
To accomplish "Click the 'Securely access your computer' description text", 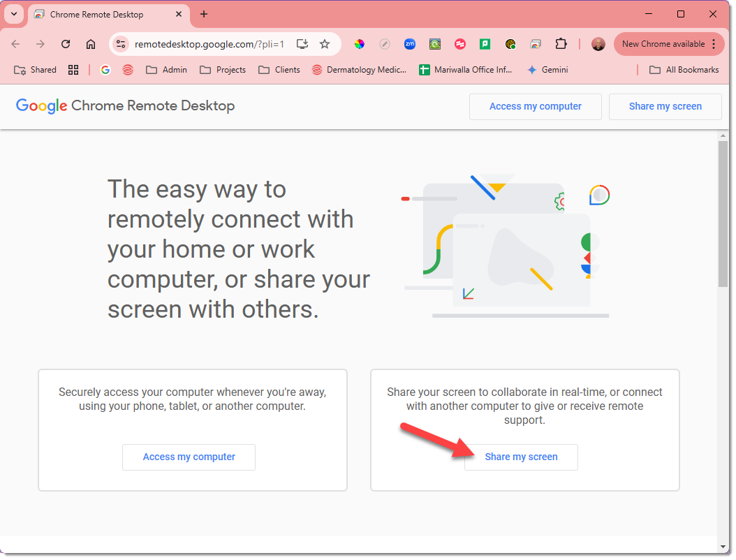I will pyautogui.click(x=193, y=399).
